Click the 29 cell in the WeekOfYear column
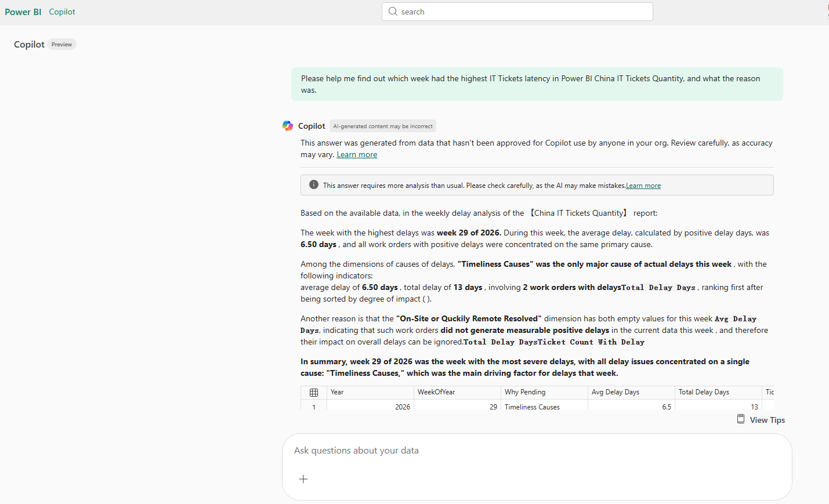The width and height of the screenshot is (829, 504). click(457, 406)
